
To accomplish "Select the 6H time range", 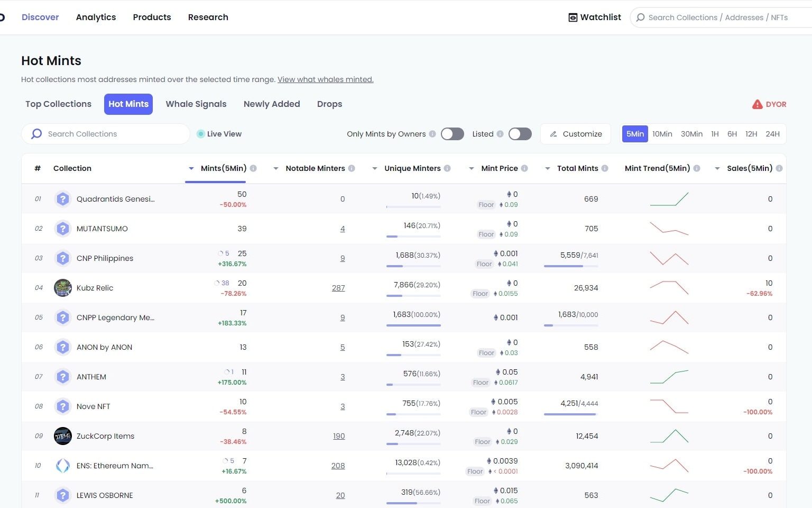I will click(732, 134).
